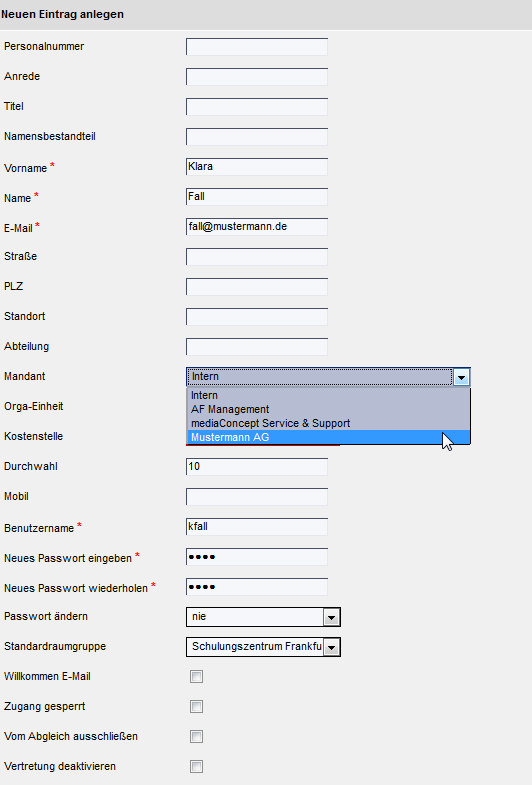Viewport: 532px width, 785px height.
Task: Choose AF Management in dropdown list
Action: point(328,409)
